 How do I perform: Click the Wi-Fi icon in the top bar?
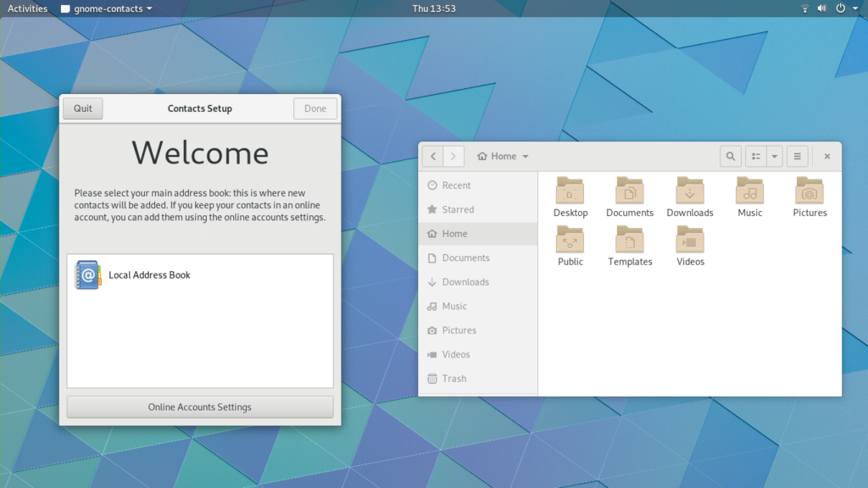pos(804,8)
